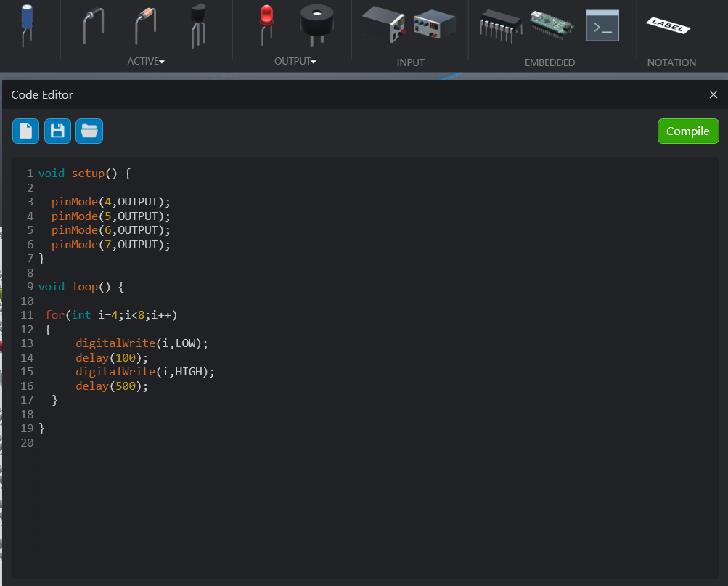The image size is (728, 586).
Task: Select the Arduino Nano board
Action: click(552, 25)
